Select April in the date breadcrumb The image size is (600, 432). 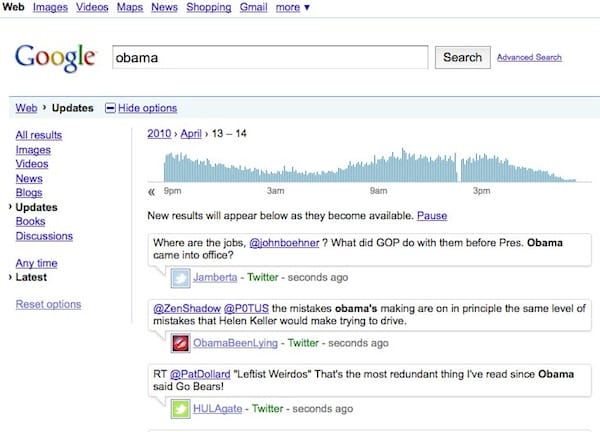192,133
